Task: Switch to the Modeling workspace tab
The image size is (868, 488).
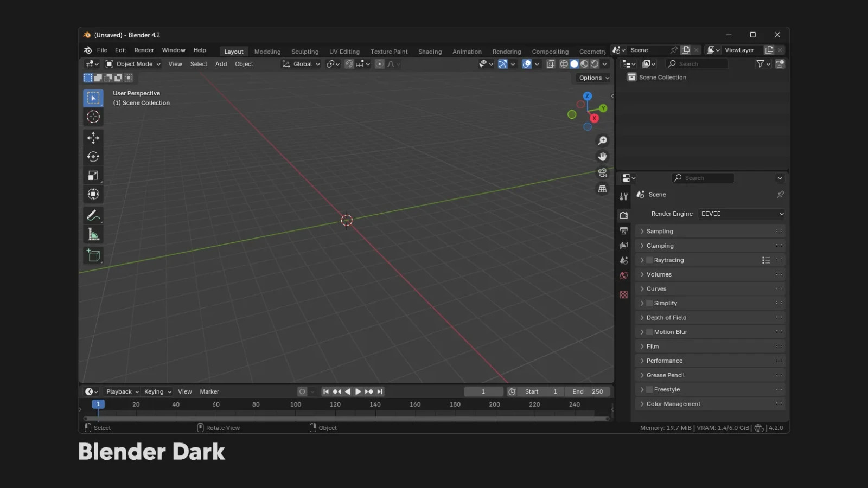Action: point(267,52)
